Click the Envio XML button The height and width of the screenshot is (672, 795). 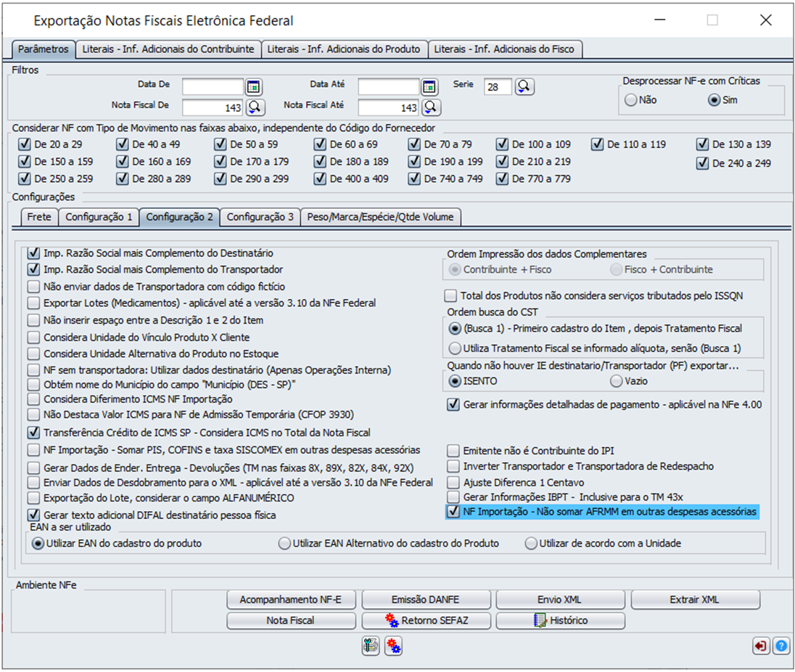point(560,599)
